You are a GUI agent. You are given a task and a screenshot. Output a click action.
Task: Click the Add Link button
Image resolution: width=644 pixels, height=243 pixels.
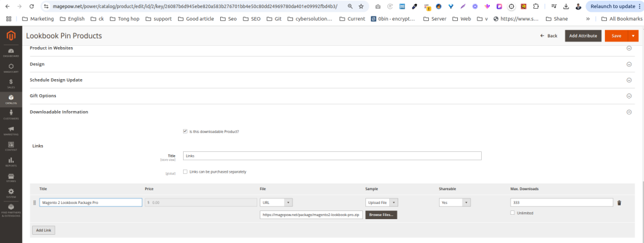43,230
